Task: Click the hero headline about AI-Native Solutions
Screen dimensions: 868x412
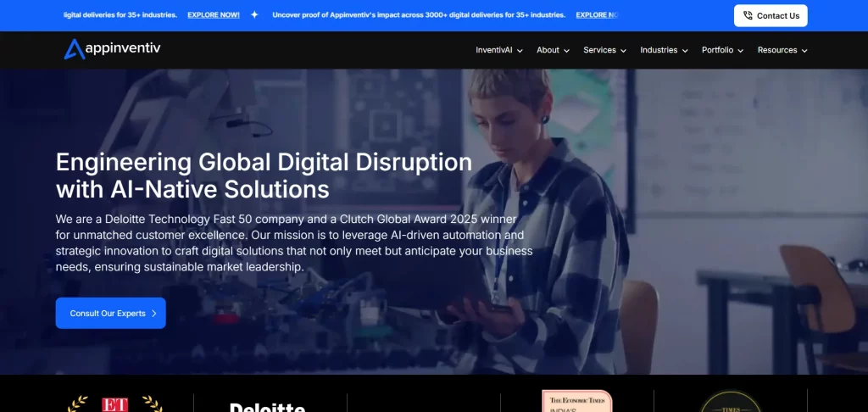Action: click(x=264, y=174)
